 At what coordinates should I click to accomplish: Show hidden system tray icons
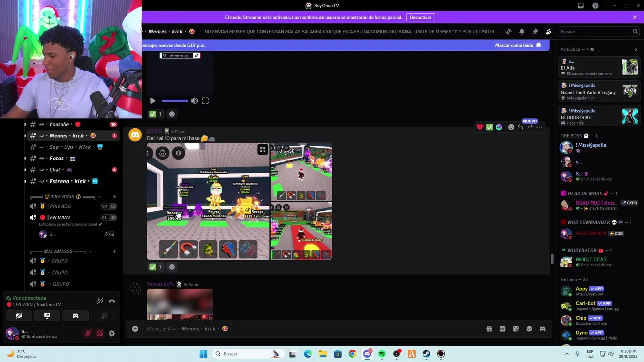[x=566, y=354]
